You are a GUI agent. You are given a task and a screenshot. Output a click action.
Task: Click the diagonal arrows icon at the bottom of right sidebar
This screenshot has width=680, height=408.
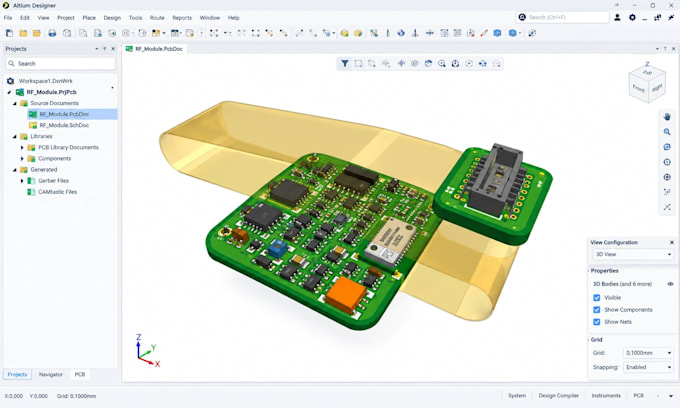point(667,207)
